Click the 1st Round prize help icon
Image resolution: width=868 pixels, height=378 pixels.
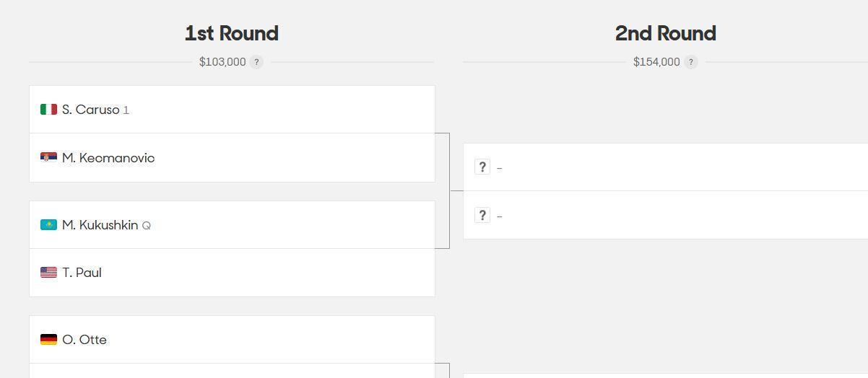point(256,62)
